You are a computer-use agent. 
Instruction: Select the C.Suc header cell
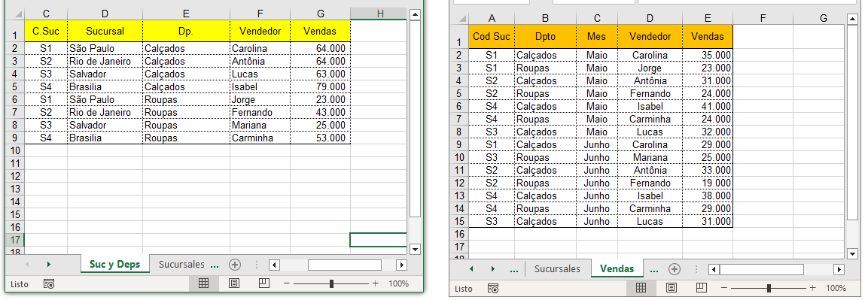pos(46,31)
